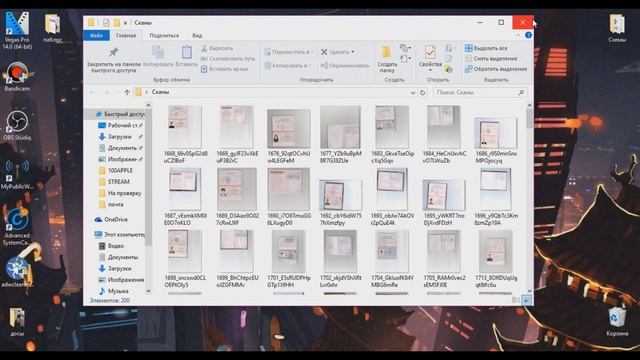This screenshot has width=640, height=360.
Task: Select thumbnail file starting 1713_
Action: [496, 258]
